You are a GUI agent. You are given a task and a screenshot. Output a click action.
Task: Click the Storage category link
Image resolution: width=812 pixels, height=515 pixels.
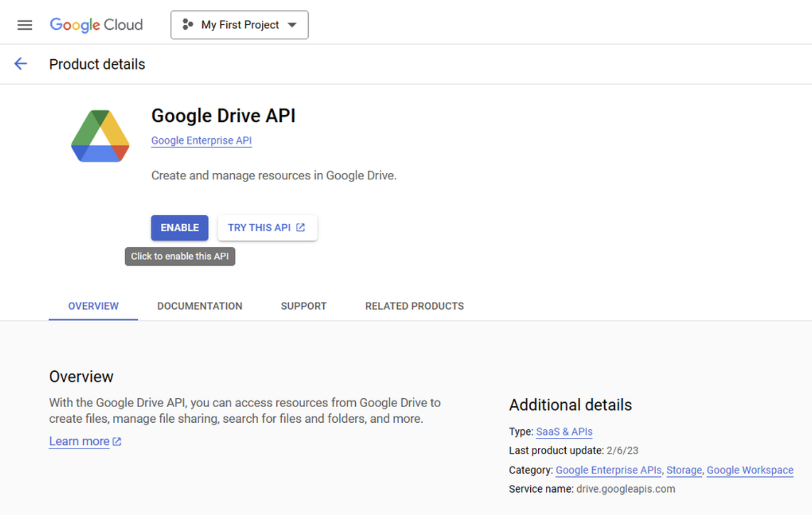pos(684,470)
